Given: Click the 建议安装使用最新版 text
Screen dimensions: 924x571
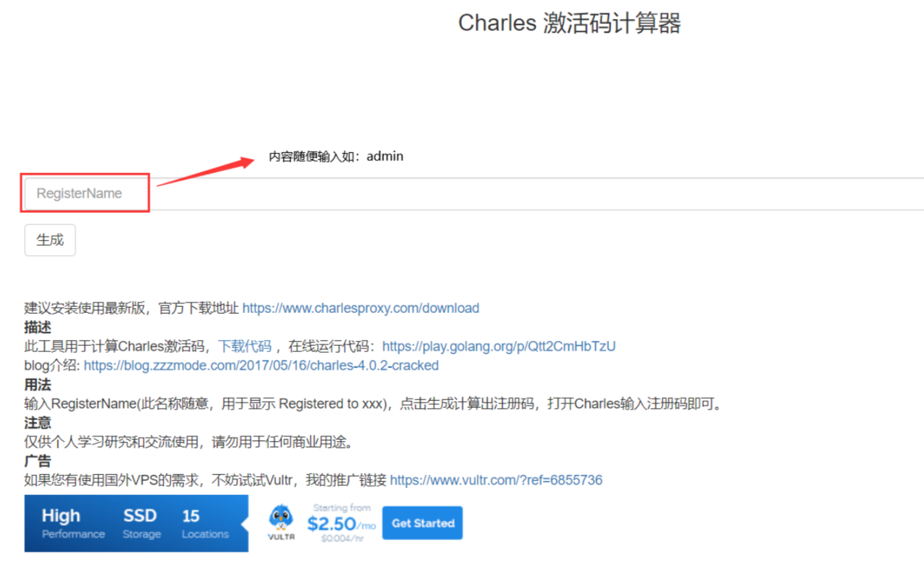Looking at the screenshot, I should coord(85,308).
